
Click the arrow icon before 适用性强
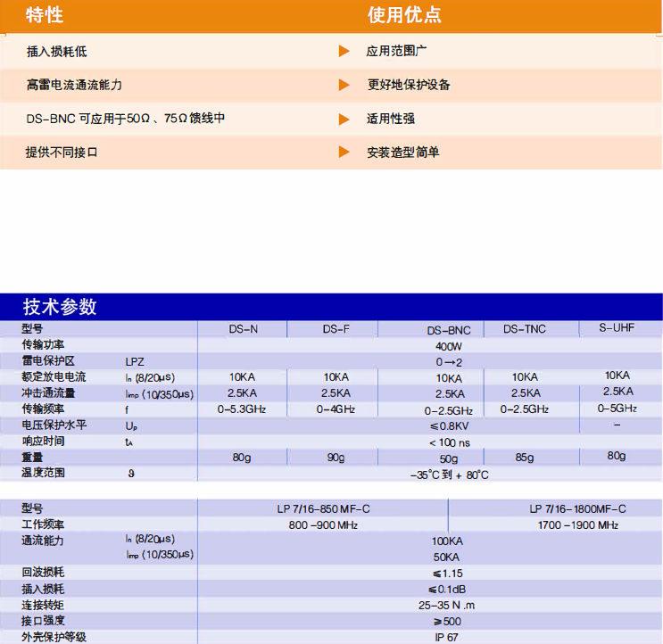coord(344,120)
